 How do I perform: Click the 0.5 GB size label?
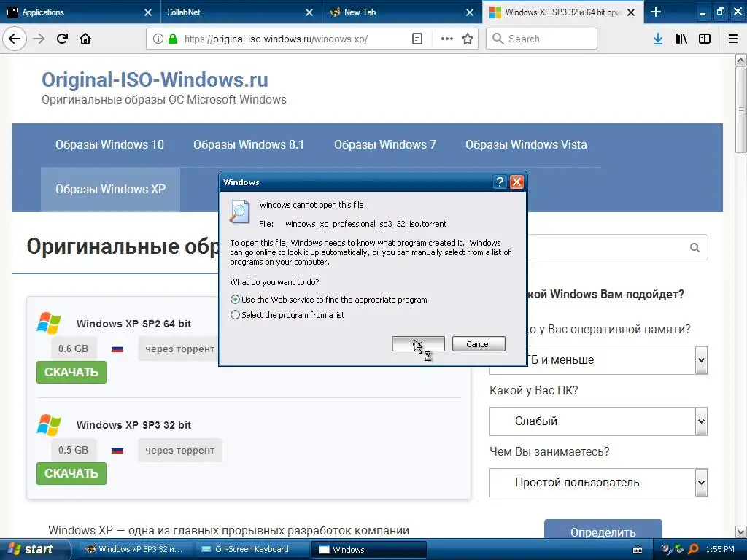coord(74,451)
